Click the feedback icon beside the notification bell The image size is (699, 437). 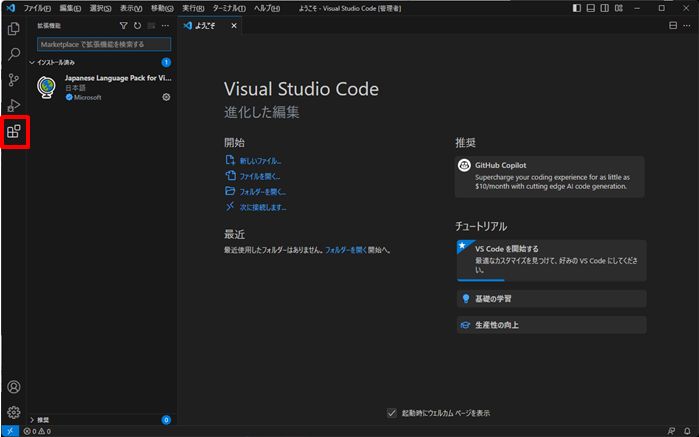coord(671,431)
